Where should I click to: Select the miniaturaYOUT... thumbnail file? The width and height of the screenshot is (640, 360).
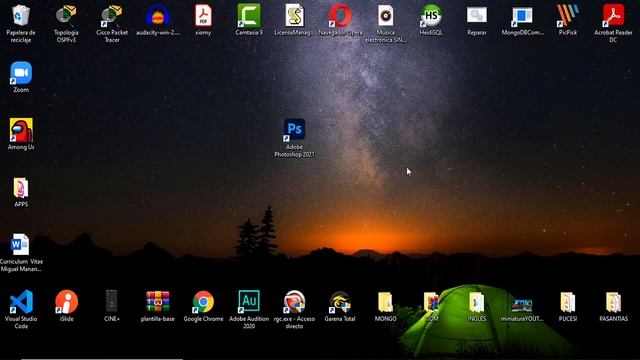click(x=522, y=304)
